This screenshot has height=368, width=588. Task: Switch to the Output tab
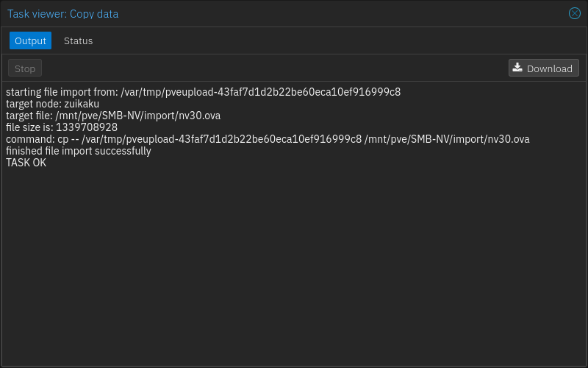pos(30,40)
